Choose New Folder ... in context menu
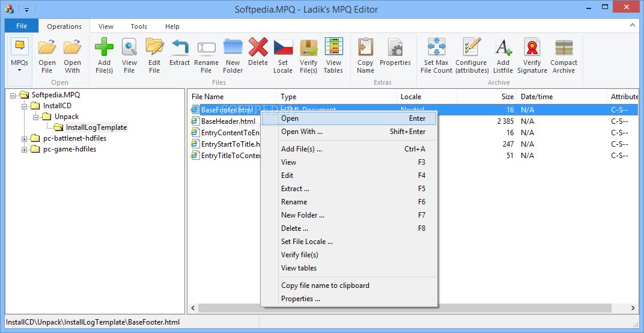The width and height of the screenshot is (644, 333). coord(349,215)
